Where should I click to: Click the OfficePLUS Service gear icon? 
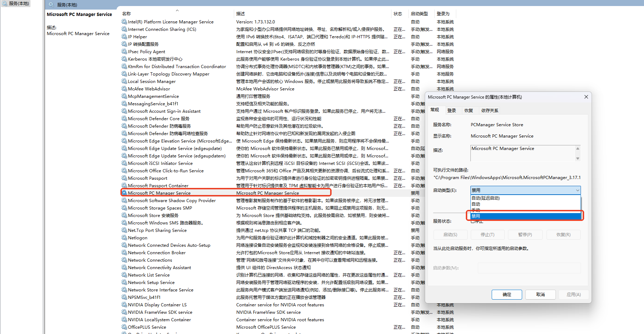tap(124, 327)
